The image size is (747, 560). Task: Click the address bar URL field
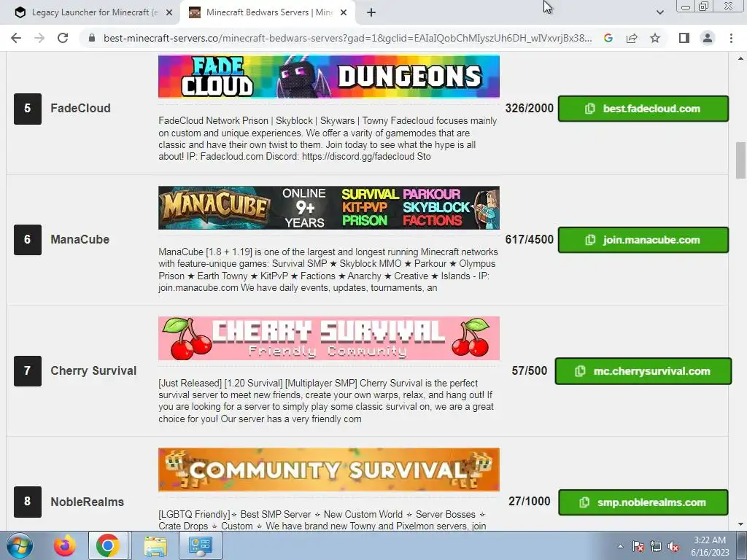347,38
